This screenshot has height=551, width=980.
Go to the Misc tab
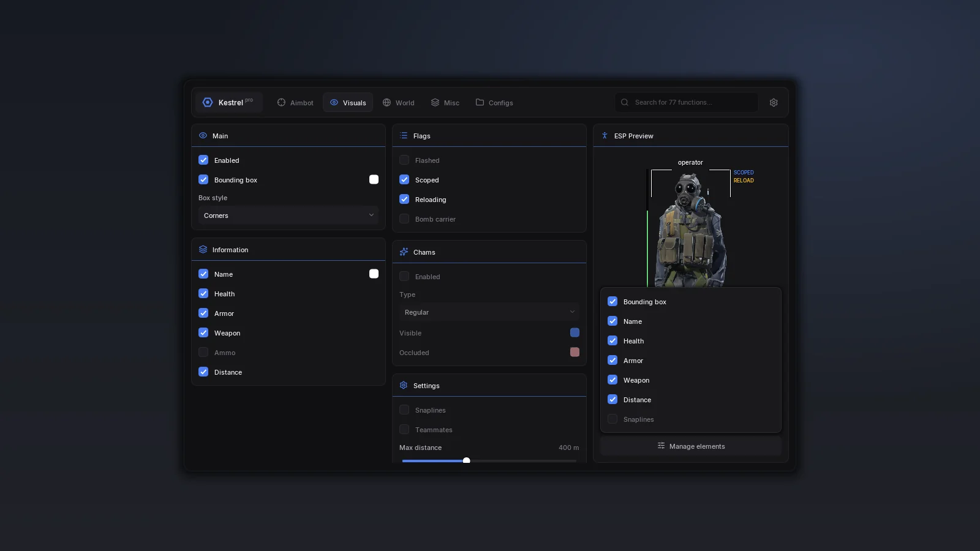[445, 102]
